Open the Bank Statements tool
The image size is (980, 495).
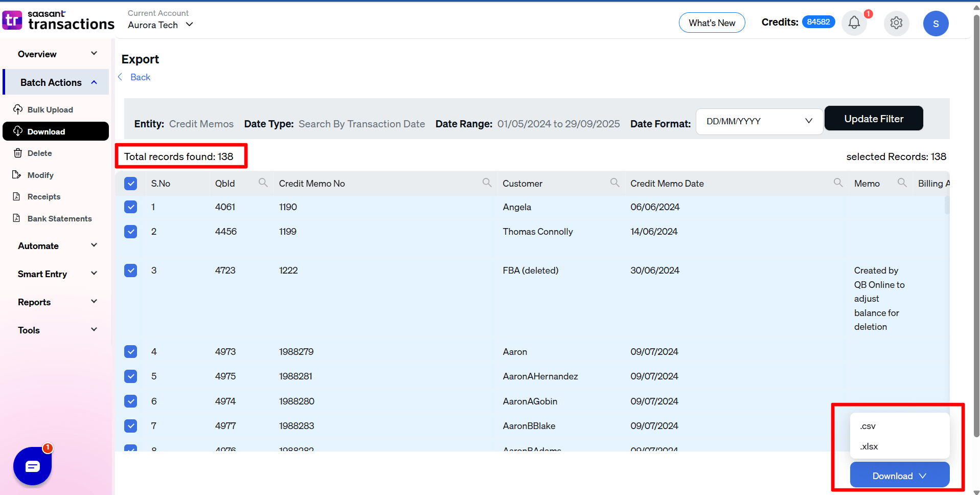(59, 218)
